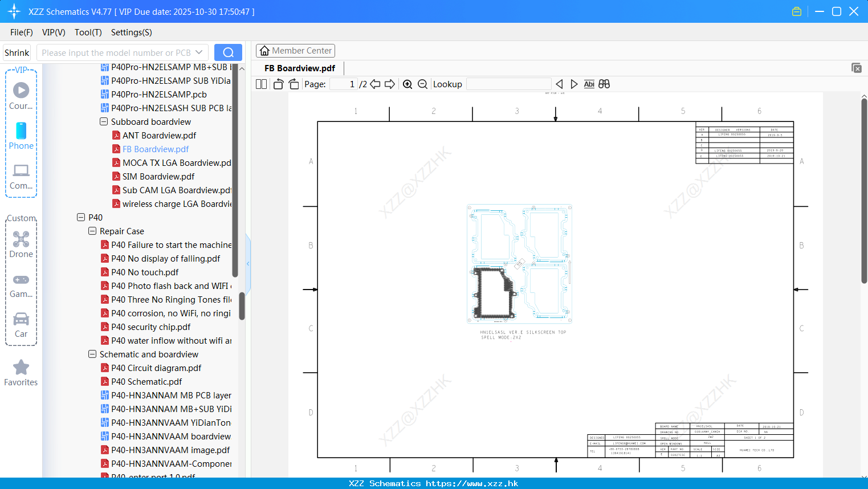Open the Member Center
Screen dimensions: 868x489
pos(295,51)
